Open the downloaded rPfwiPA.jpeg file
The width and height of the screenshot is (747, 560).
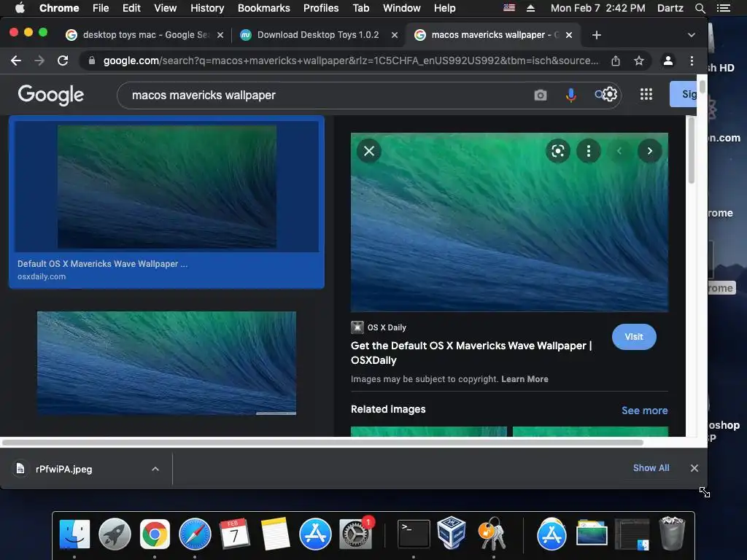64,469
